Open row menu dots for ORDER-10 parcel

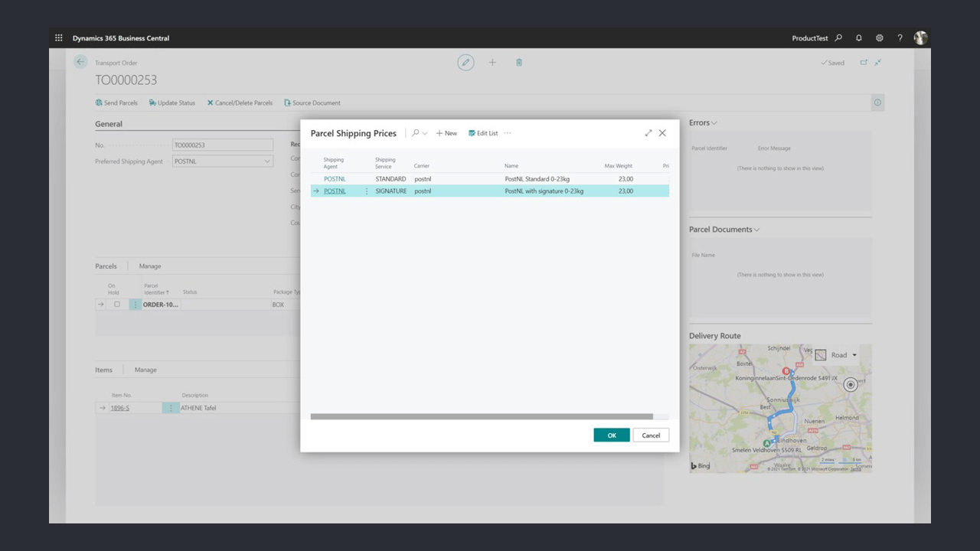point(136,305)
